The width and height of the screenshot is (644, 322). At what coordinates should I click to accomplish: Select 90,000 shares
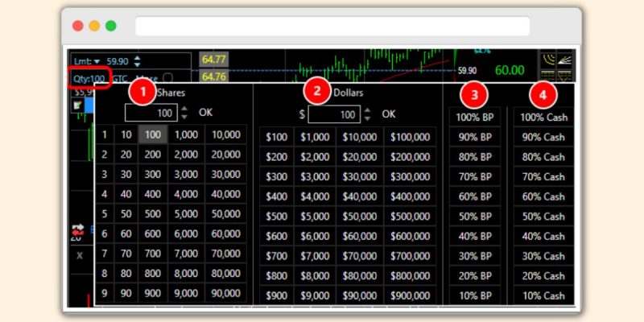pos(226,293)
